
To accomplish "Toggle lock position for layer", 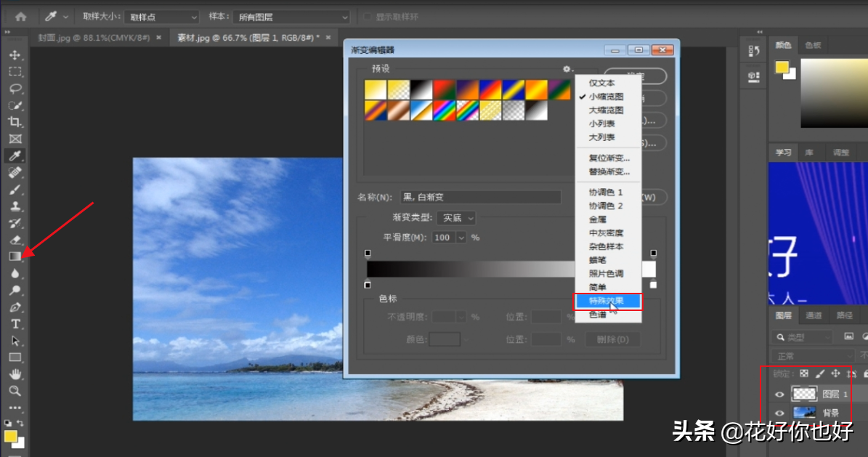I will pyautogui.click(x=835, y=373).
